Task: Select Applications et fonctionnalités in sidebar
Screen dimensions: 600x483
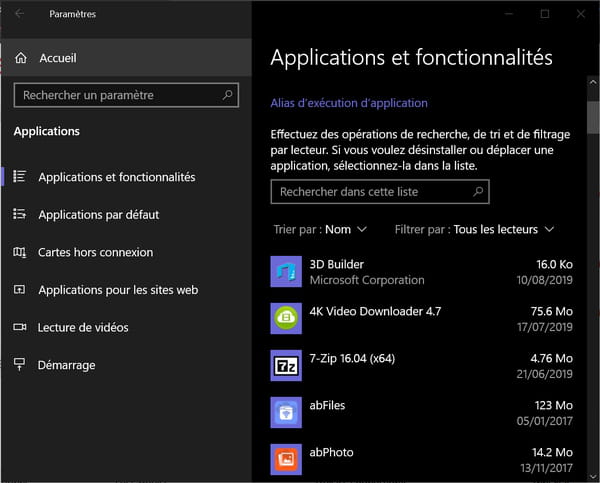Action: coord(126,177)
